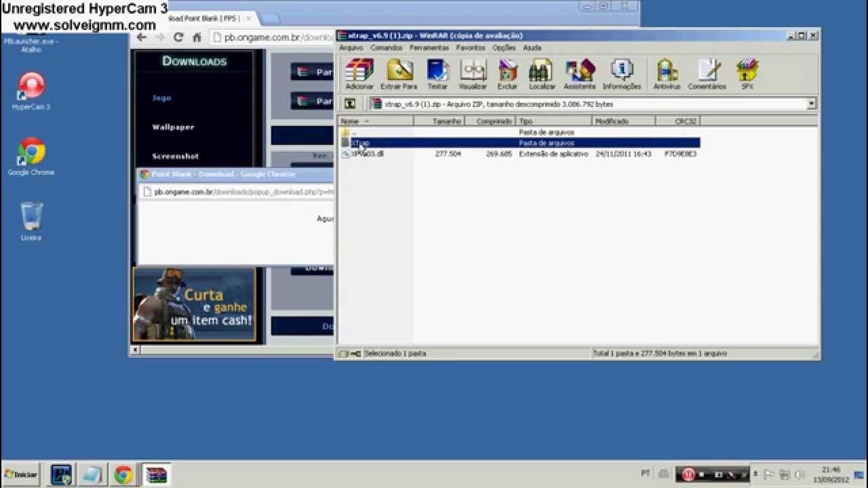The width and height of the screenshot is (868, 488).
Task: Select the XPVa03.dll file row
Action: coord(519,154)
